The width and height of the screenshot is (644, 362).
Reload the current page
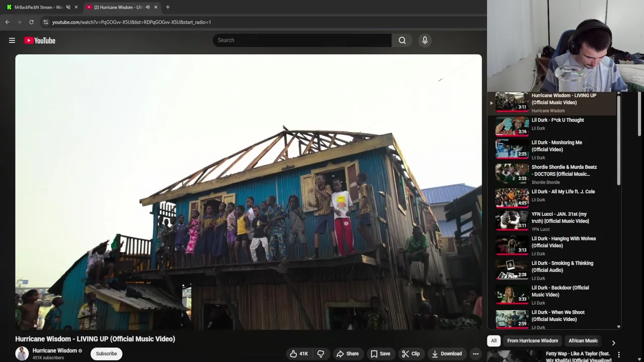31,22
